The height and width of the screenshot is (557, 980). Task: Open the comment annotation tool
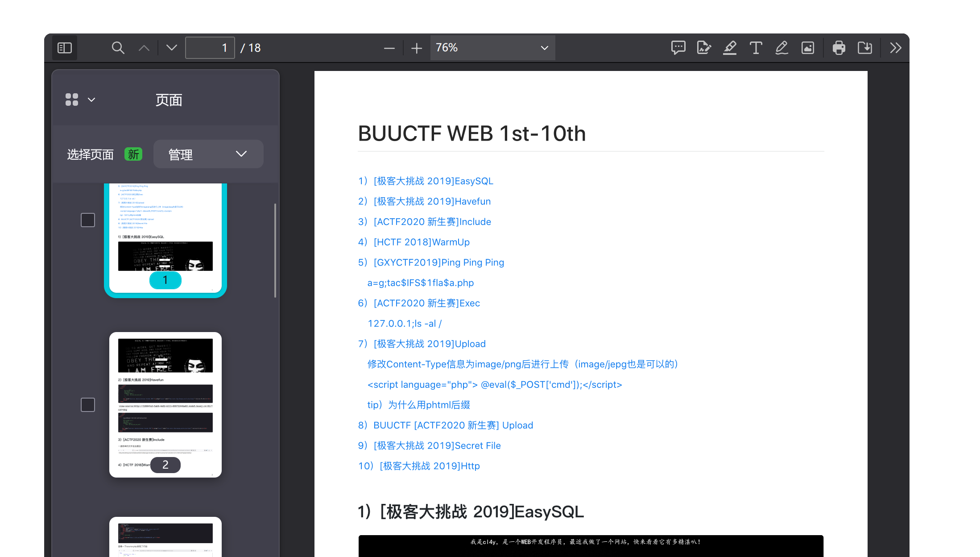[x=678, y=48]
